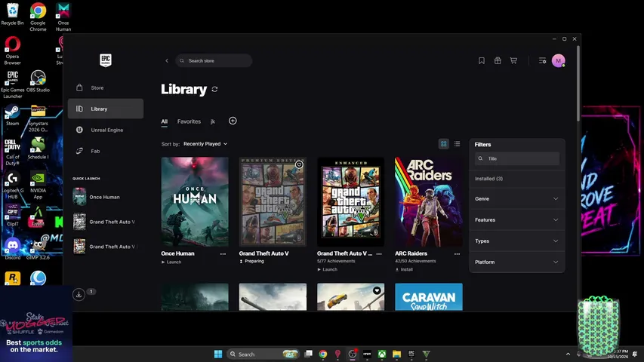644x362 pixels.
Task: Expand the Types filter
Action: [516, 241]
